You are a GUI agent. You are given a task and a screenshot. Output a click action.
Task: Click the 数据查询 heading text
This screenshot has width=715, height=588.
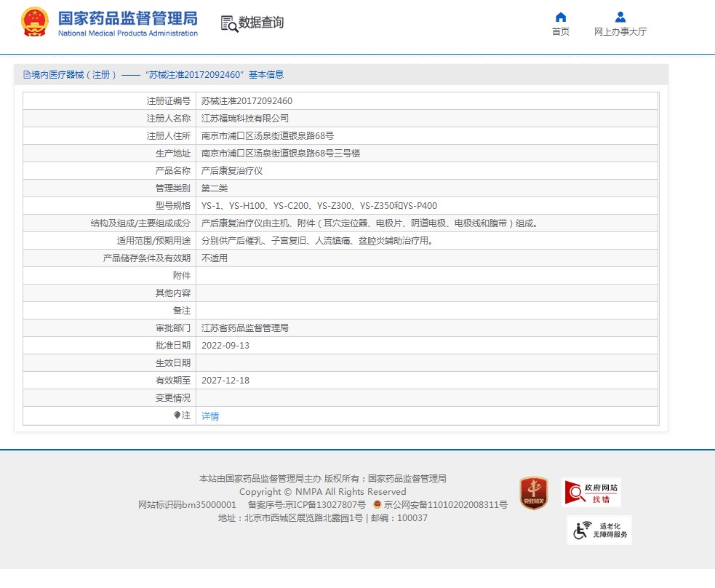click(261, 23)
